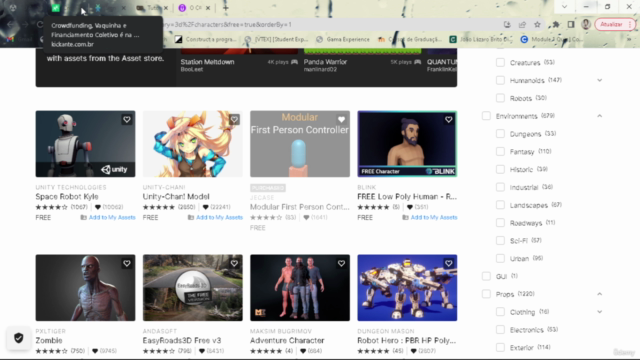Favorite the FREE Low Poly Human heart
This screenshot has width=640, height=360.
(449, 120)
